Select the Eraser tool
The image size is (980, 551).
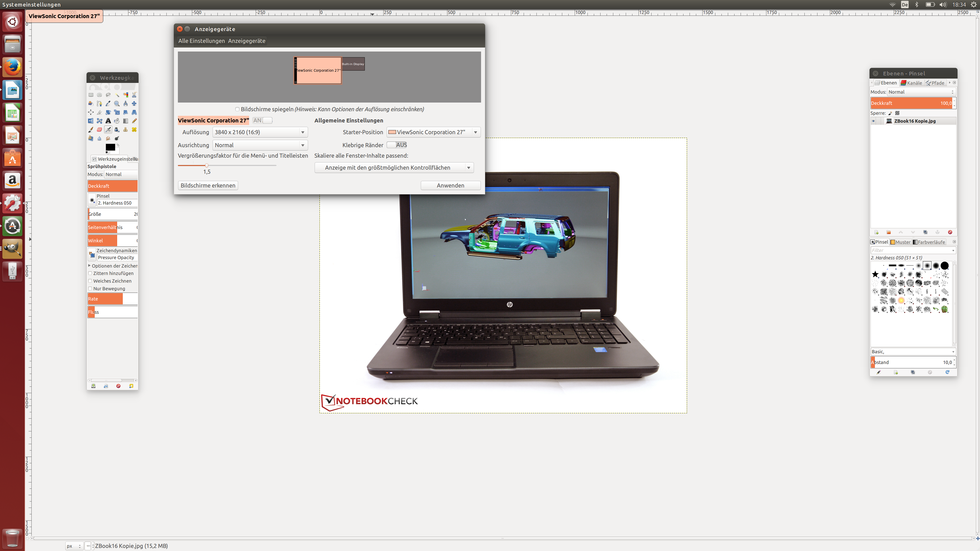[99, 130]
